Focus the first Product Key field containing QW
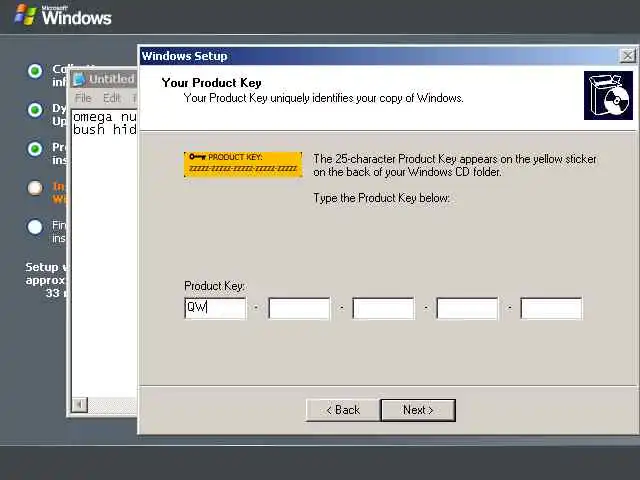 216,308
